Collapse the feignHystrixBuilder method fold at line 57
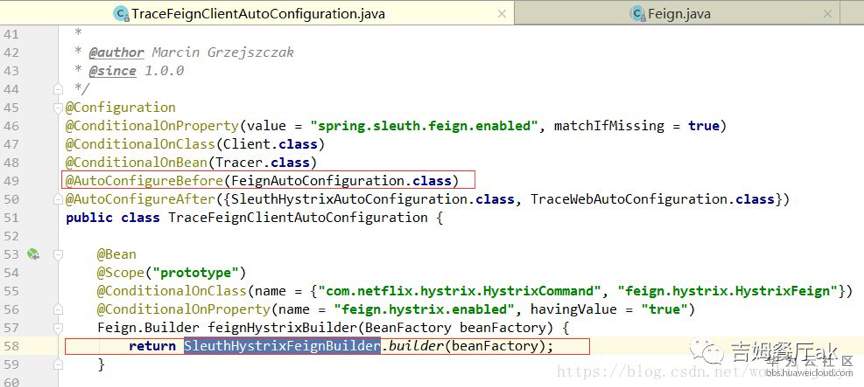This screenshot has height=387, width=864. tap(58, 328)
